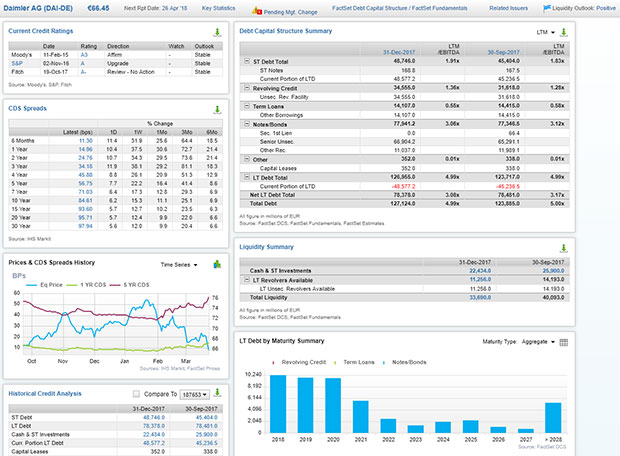
Task: Download the Current Credit Ratings table
Action: coord(217,32)
